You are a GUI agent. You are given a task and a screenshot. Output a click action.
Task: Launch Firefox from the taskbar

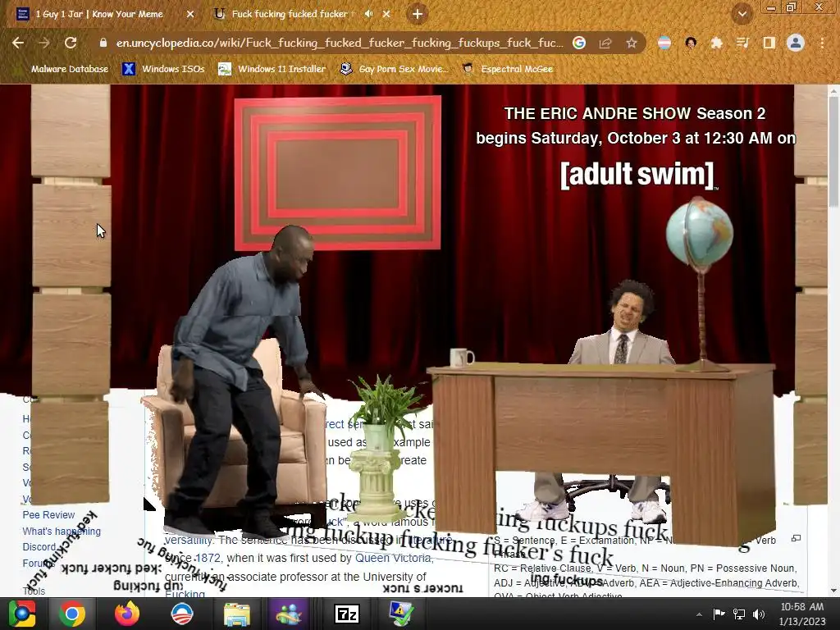click(x=127, y=614)
